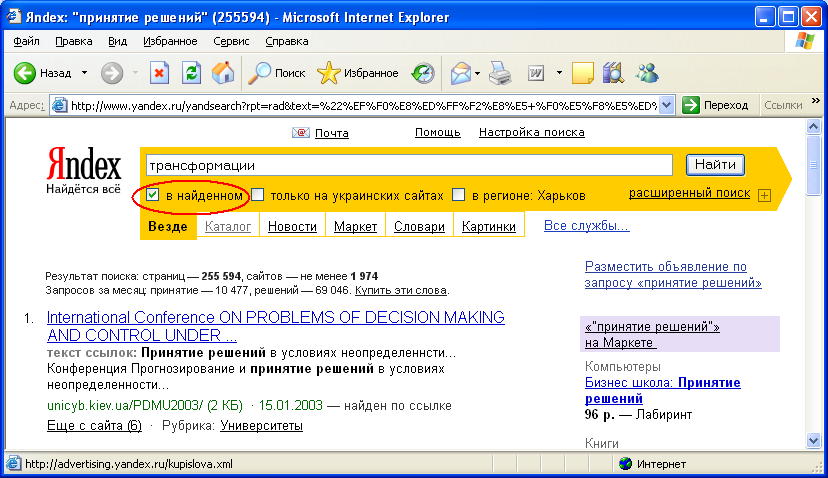Open the Messenger people icon
This screenshot has width=828, height=478.
coord(647,73)
